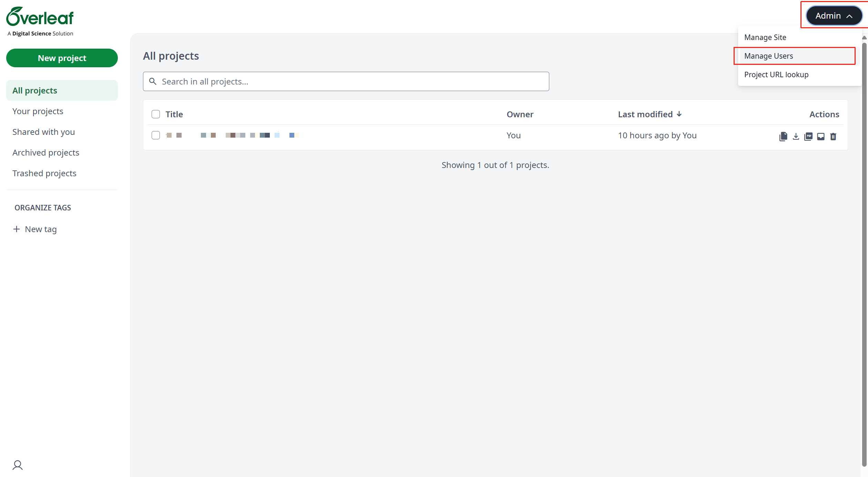868x477 pixels.
Task: Copy the project using the duplicate icon
Action: [x=783, y=137]
